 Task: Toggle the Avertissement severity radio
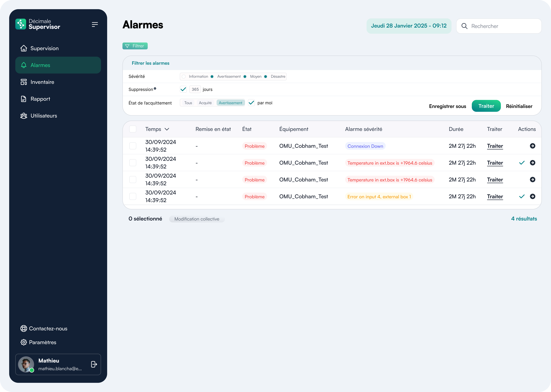click(212, 77)
